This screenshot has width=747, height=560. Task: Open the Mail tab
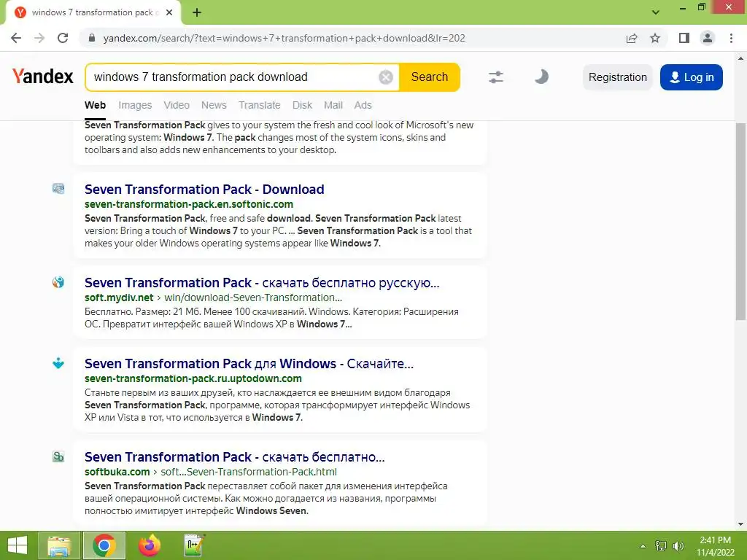click(x=333, y=105)
